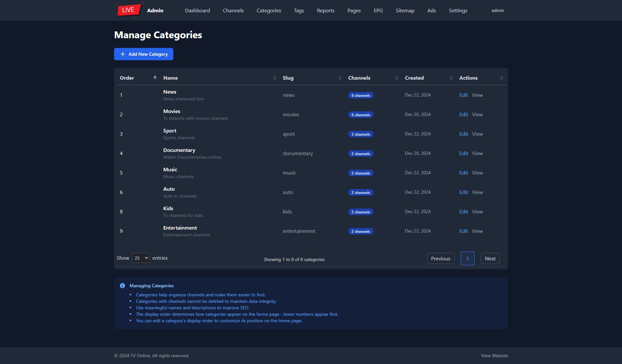The height and width of the screenshot is (364, 622).
Task: Sort table by the Name column
Action: pos(274,78)
